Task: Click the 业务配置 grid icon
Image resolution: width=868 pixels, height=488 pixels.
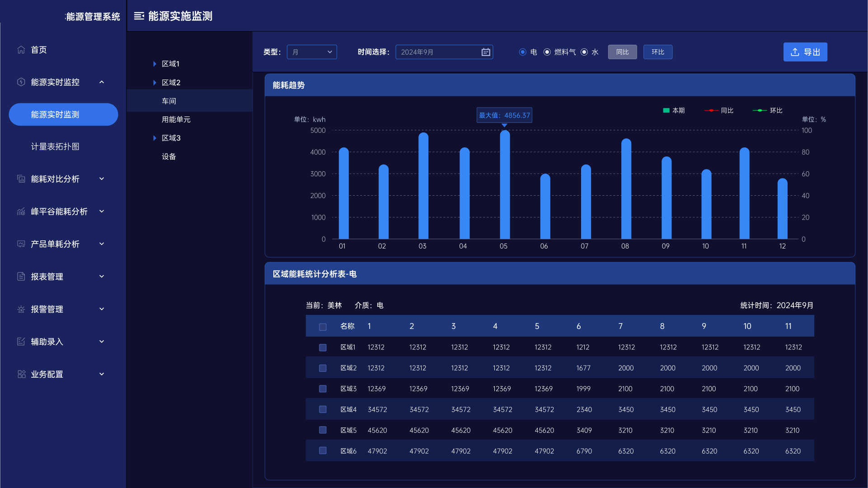Action: coord(21,374)
